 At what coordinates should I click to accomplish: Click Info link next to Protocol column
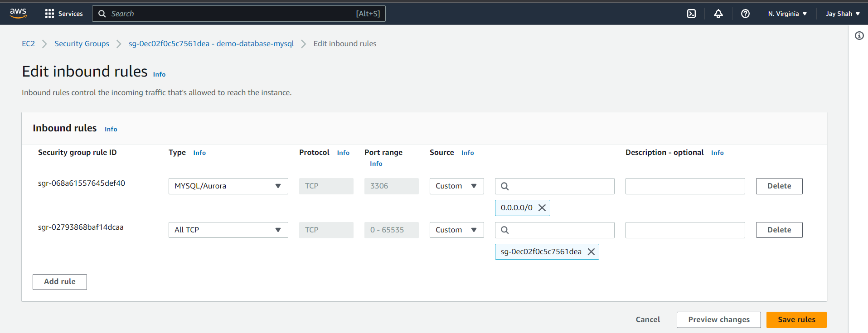343,153
